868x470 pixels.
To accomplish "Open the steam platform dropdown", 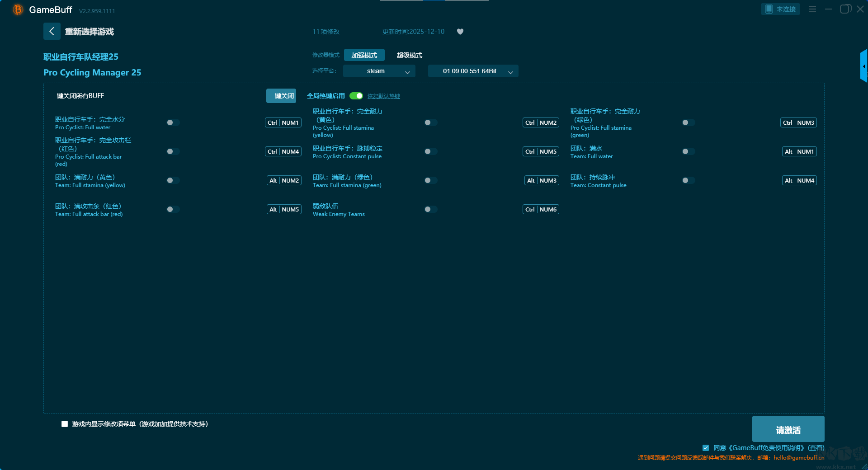I will pos(379,71).
